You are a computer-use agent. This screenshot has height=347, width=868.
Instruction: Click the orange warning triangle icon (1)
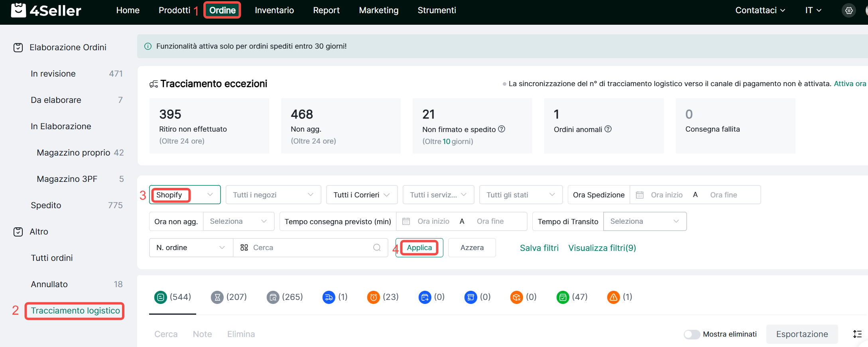(613, 297)
